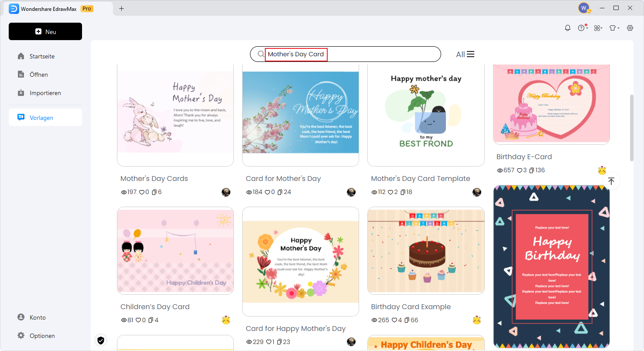Click the user account avatar

[x=583, y=8]
